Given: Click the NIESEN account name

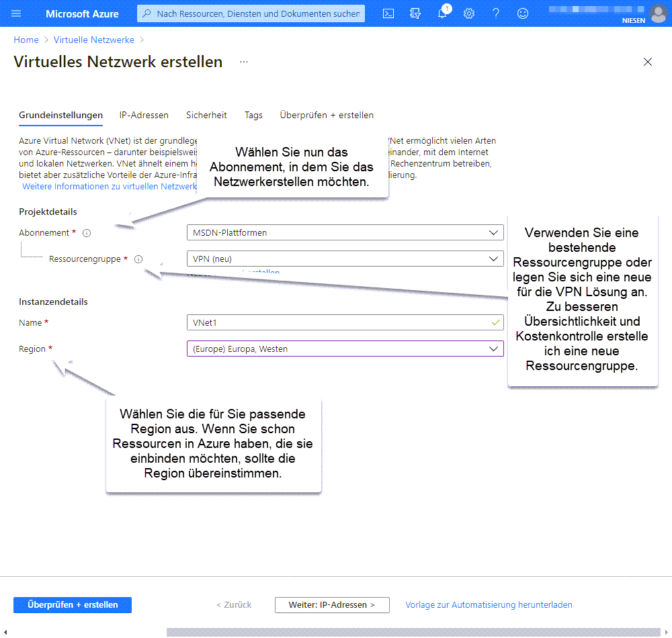Looking at the screenshot, I should click(x=634, y=20).
